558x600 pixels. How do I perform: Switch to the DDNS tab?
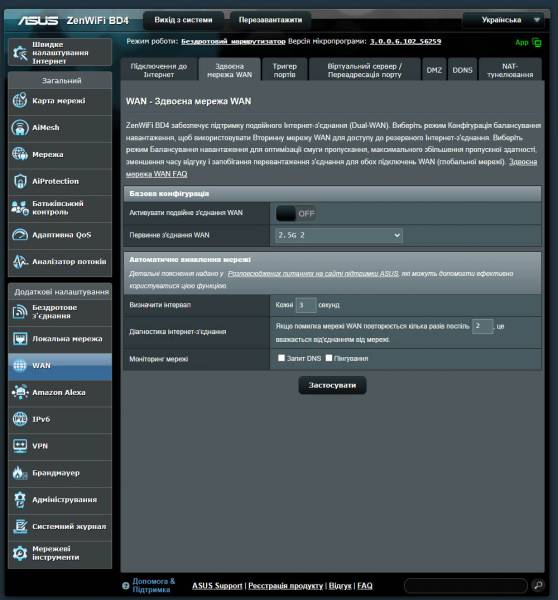point(462,70)
